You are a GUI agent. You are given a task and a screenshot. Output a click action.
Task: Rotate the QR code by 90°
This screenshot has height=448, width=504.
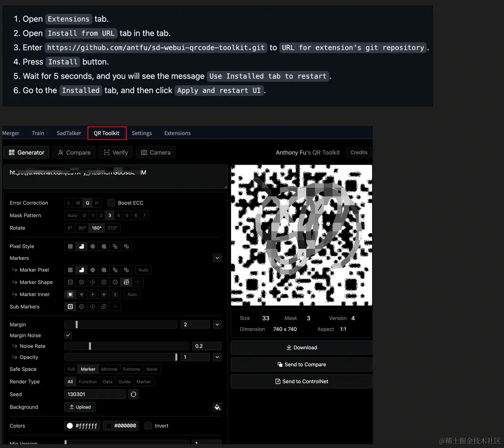82,228
